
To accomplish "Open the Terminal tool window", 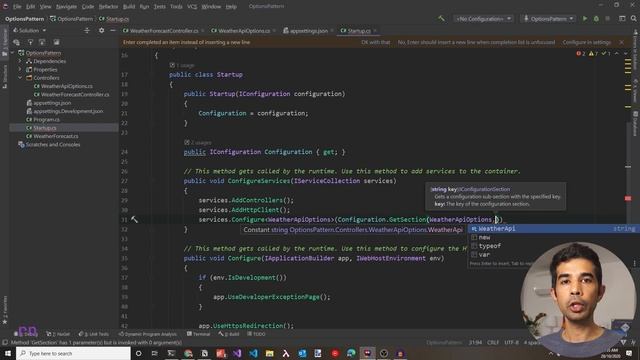I will tap(198, 334).
